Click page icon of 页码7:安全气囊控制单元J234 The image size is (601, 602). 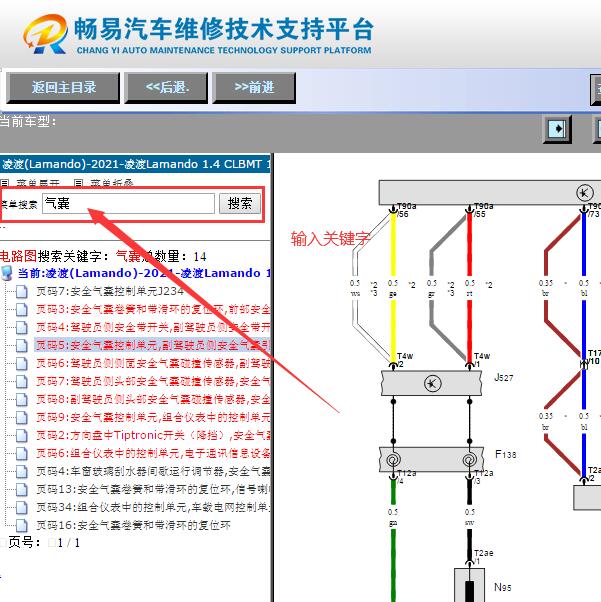point(22,291)
